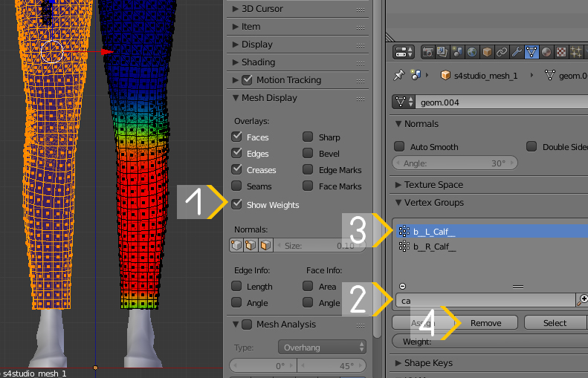Viewport: 588px width, 378px height.
Task: Disable the Faces overlay checkbox
Action: coord(236,137)
